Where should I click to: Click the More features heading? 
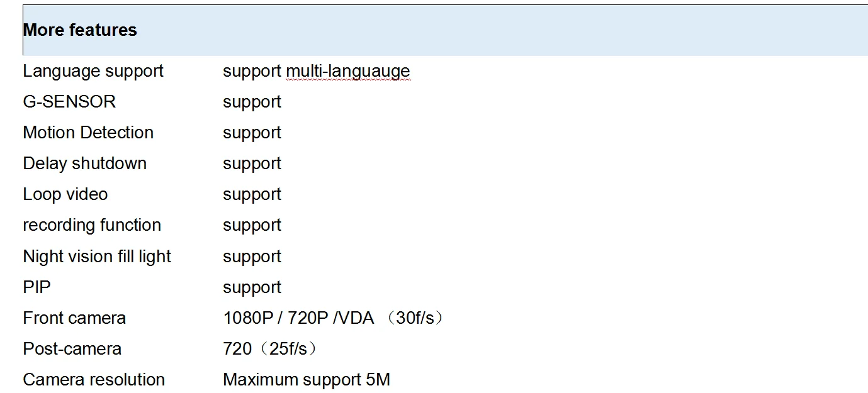click(x=80, y=30)
